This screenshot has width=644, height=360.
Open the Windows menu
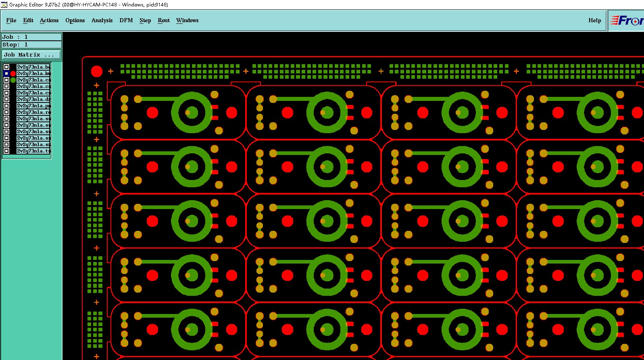click(x=188, y=20)
